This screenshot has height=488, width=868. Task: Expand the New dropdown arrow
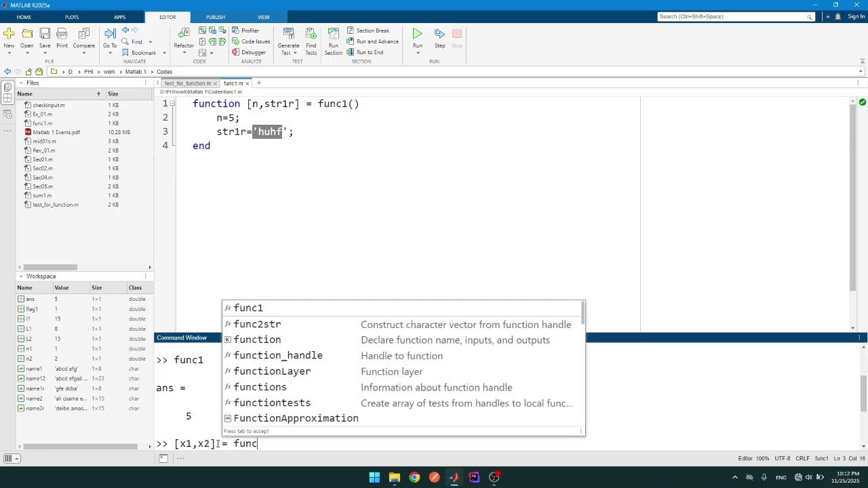coord(9,53)
